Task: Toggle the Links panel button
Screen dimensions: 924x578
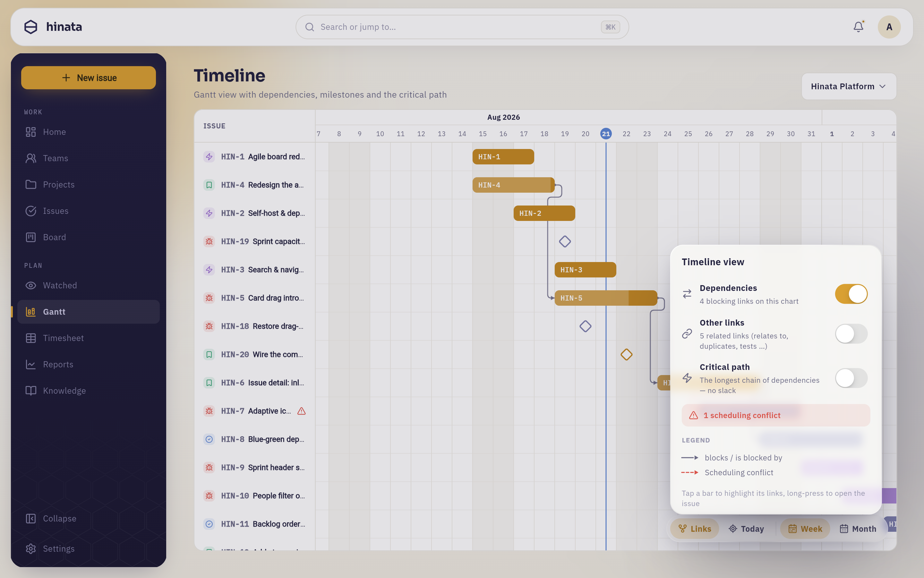Action: coord(695,529)
